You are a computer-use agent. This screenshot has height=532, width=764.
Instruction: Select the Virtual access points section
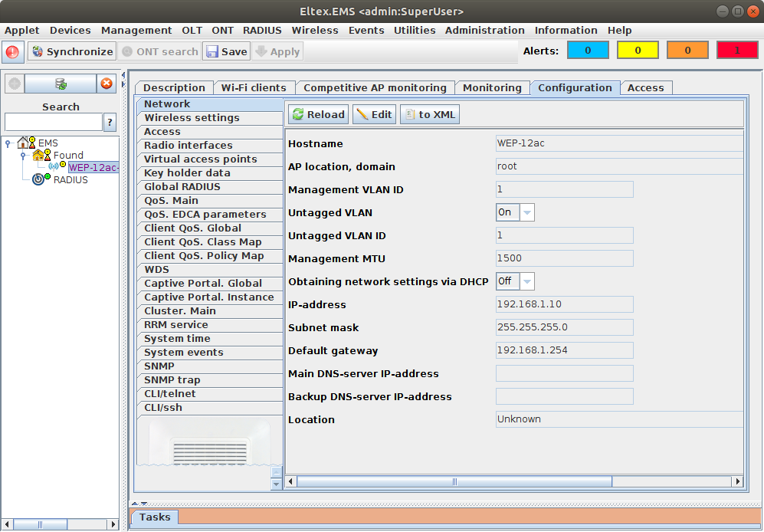[x=201, y=159]
